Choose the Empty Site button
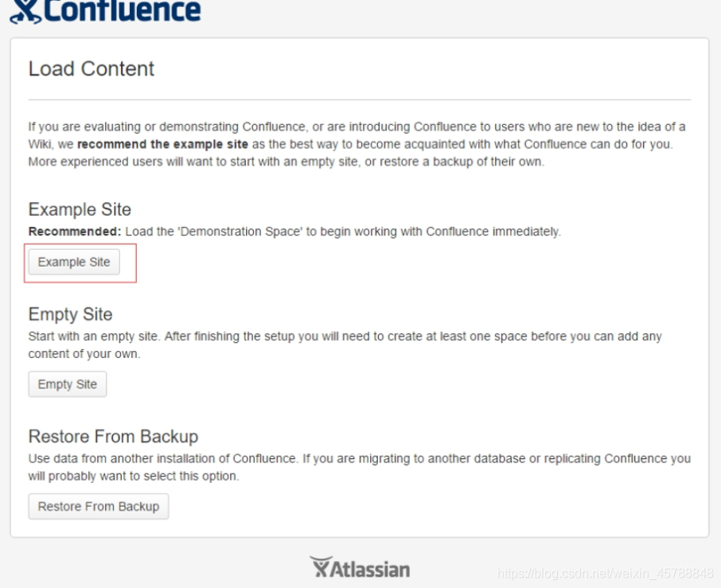 [68, 384]
